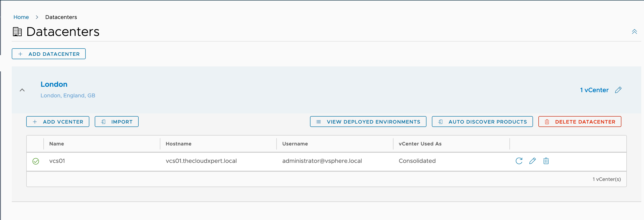
Task: Click the Datacenters building icon in header
Action: tap(17, 32)
